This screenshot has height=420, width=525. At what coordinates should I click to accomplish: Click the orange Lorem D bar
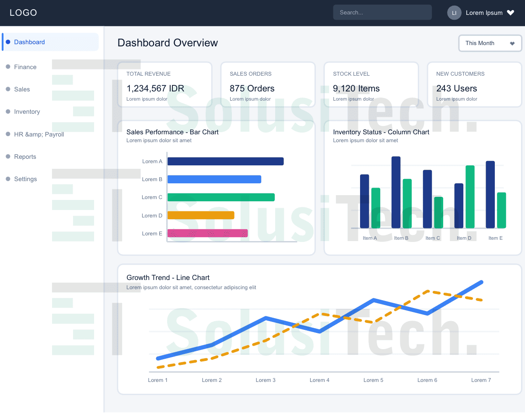click(201, 215)
